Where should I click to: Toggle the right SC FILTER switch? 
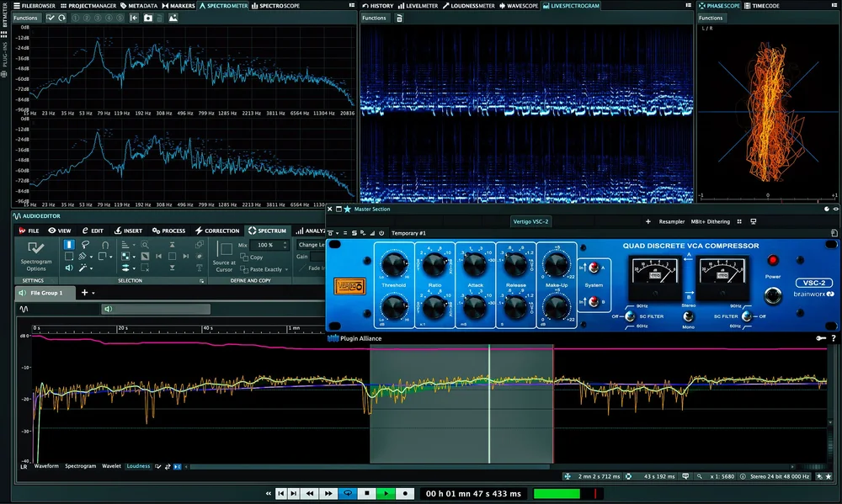click(746, 316)
